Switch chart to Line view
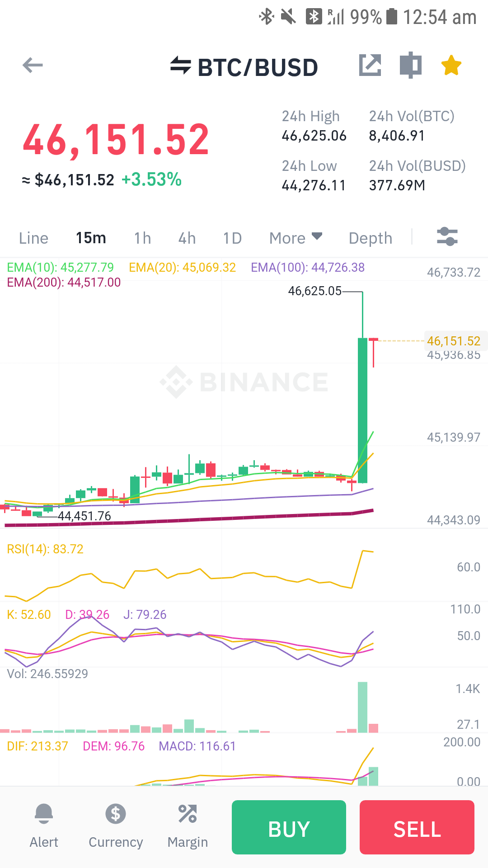The image size is (488, 868). 33,238
